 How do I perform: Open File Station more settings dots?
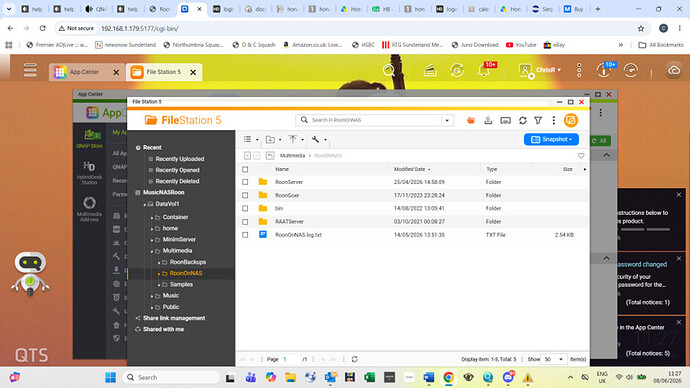click(x=554, y=120)
